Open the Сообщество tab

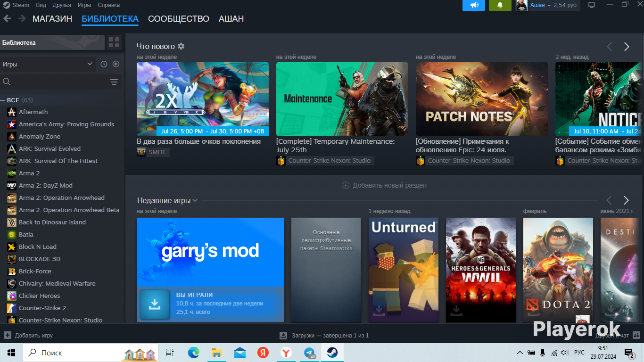pos(179,19)
